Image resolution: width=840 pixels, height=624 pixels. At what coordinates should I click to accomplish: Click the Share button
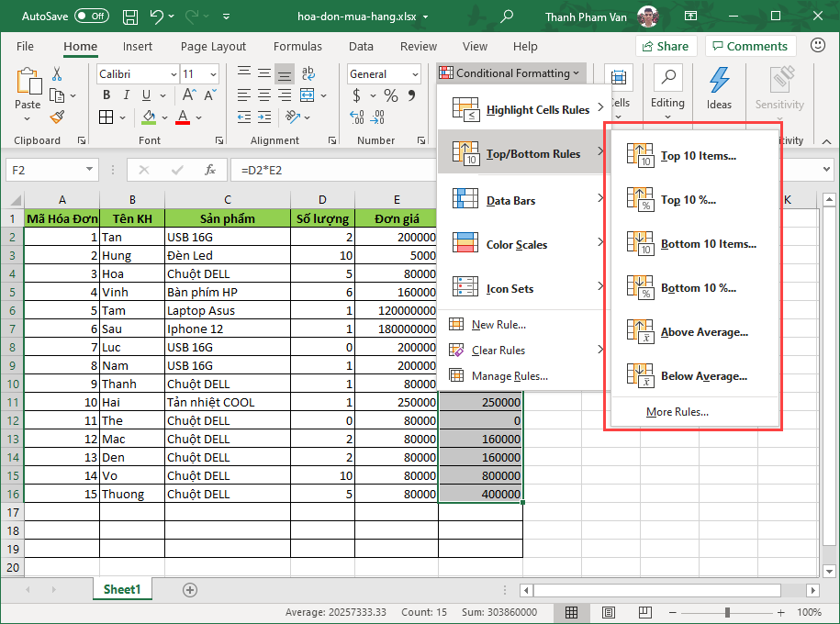pyautogui.click(x=666, y=46)
